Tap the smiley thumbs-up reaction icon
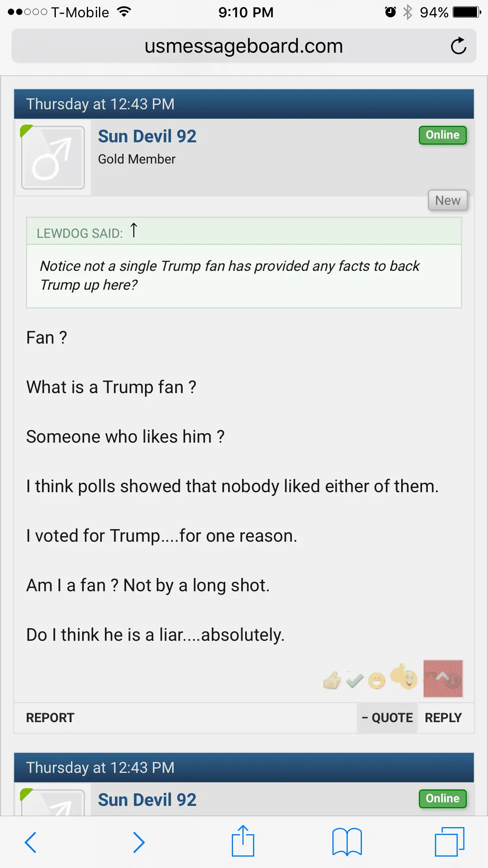Viewport: 488px width, 868px height. pos(404,677)
